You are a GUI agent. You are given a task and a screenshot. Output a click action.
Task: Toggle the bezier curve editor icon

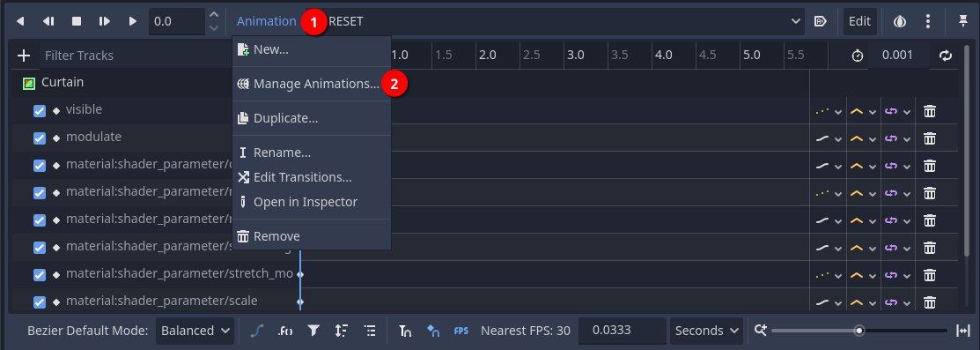pos(256,331)
